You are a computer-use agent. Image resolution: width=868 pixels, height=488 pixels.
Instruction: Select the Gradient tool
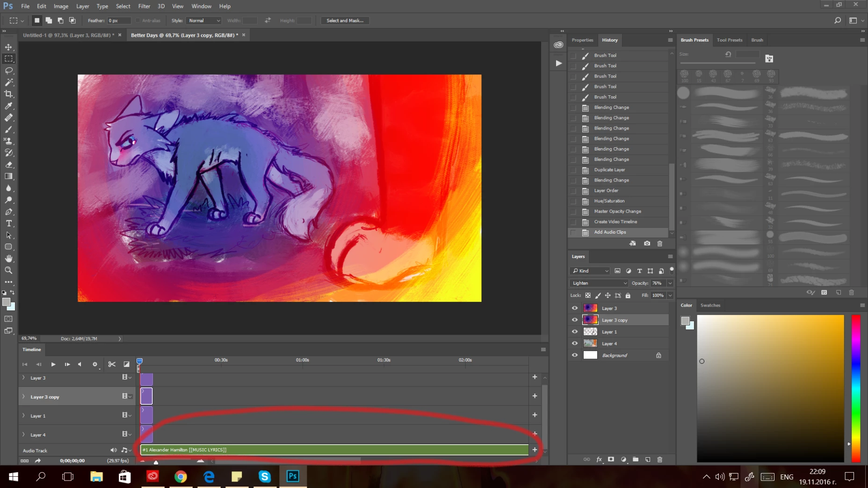tap(8, 176)
